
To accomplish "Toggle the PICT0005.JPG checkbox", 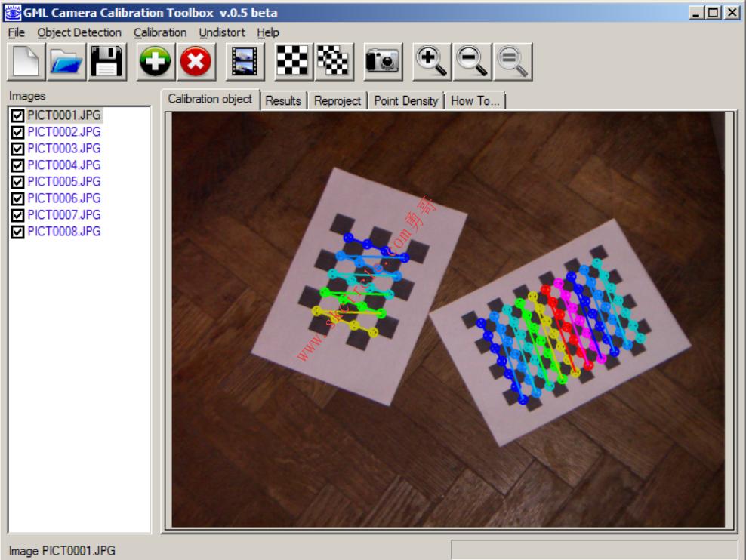I will 17,182.
